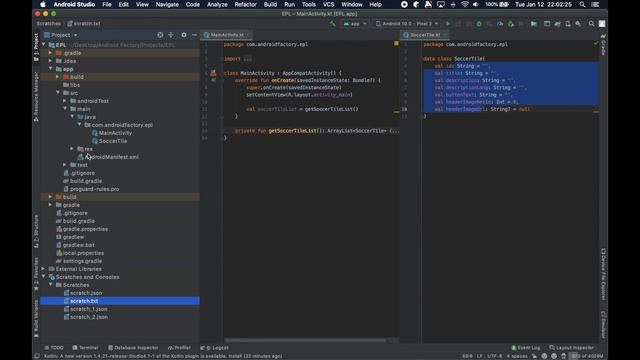The image size is (640, 360).
Task: Click the memory indicator in status bar
Action: pos(587,356)
